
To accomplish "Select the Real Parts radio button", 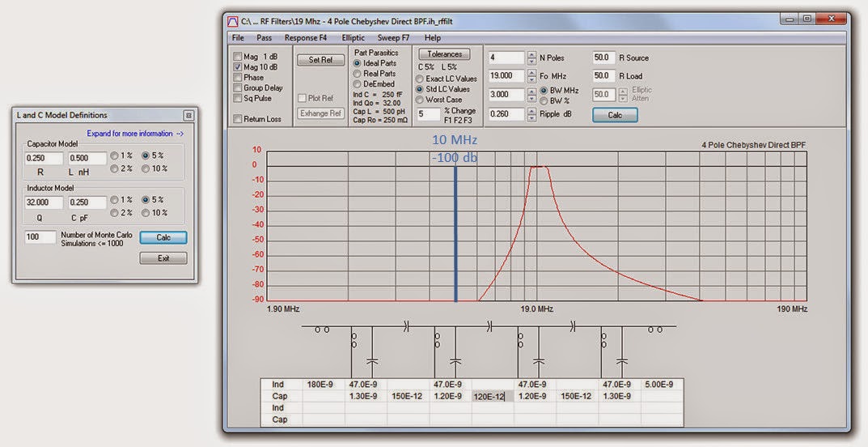I will pyautogui.click(x=357, y=74).
